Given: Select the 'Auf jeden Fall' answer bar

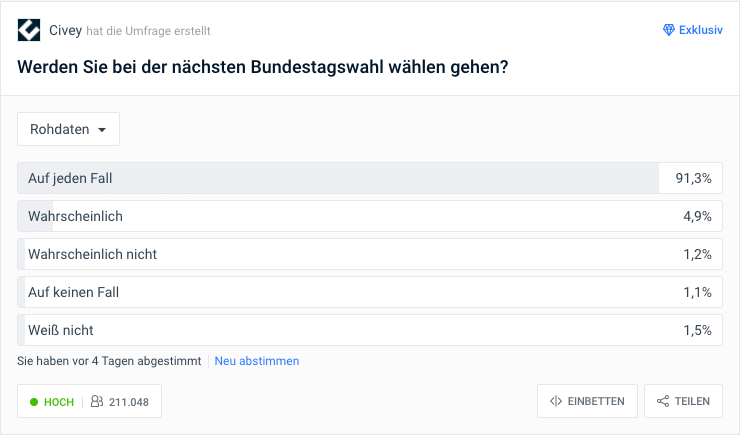Looking at the screenshot, I should [x=370, y=178].
